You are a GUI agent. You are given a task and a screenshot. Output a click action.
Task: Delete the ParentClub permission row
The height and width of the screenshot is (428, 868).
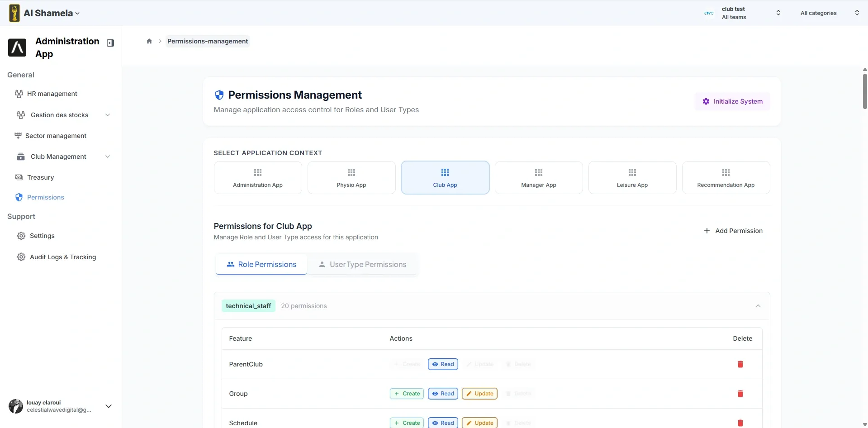click(740, 364)
